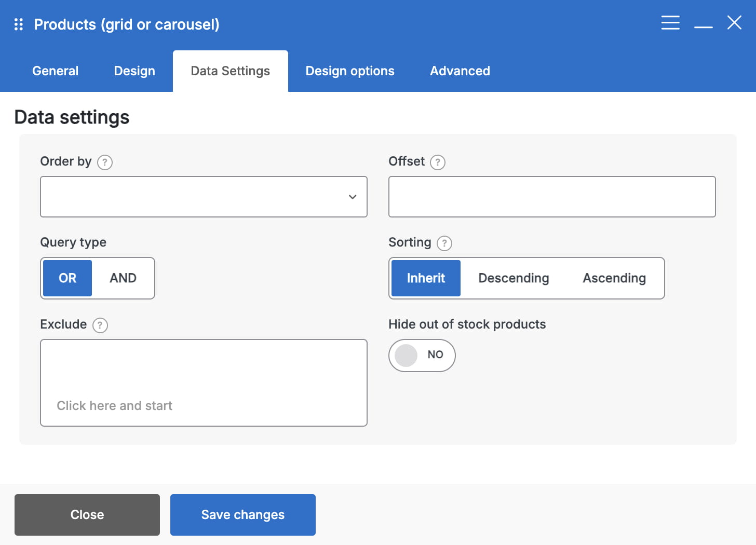Viewport: 756px width, 545px height.
Task: Click the Close button
Action: [87, 515]
